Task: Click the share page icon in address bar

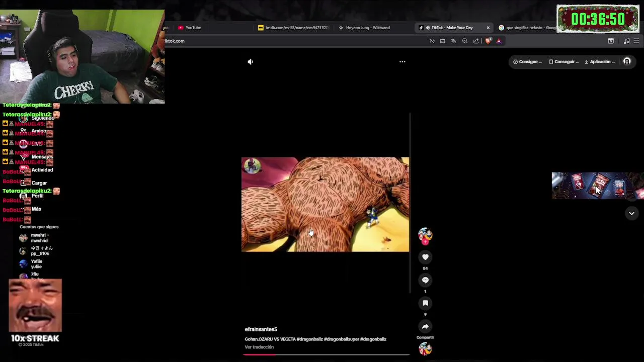Action: (476, 41)
